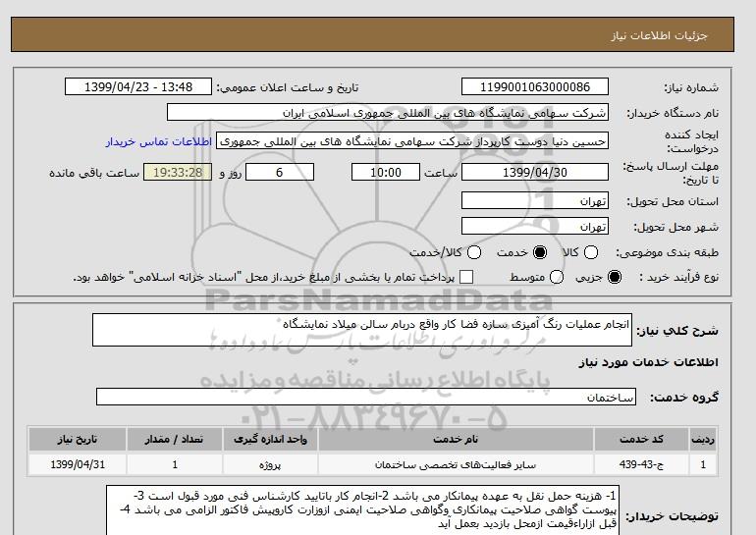The width and height of the screenshot is (756, 535).
Task: Select the کالا/خدمت radio button
Action: [474, 252]
